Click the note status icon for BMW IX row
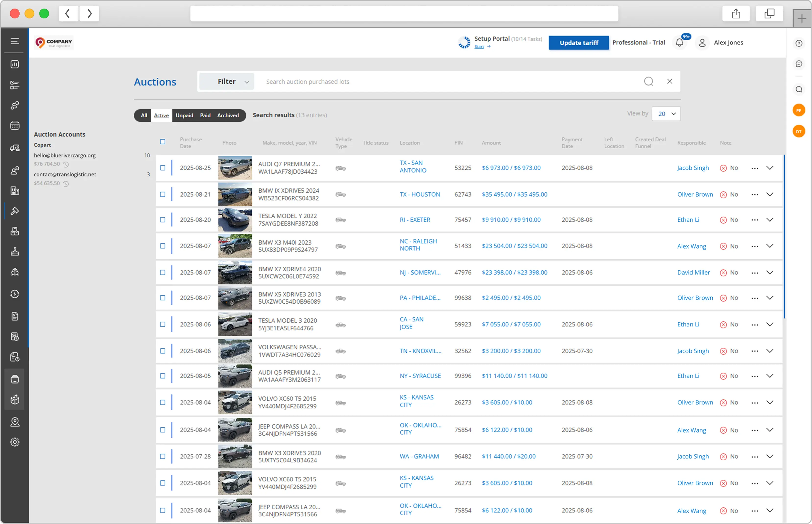Image resolution: width=812 pixels, height=524 pixels. [723, 195]
